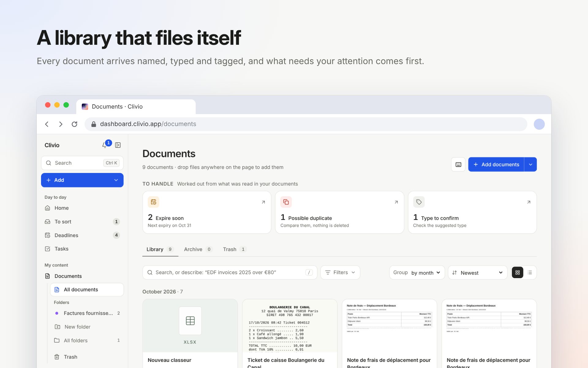Open the Type to confirm card arrow
Image resolution: width=588 pixels, height=368 pixels.
click(529, 202)
